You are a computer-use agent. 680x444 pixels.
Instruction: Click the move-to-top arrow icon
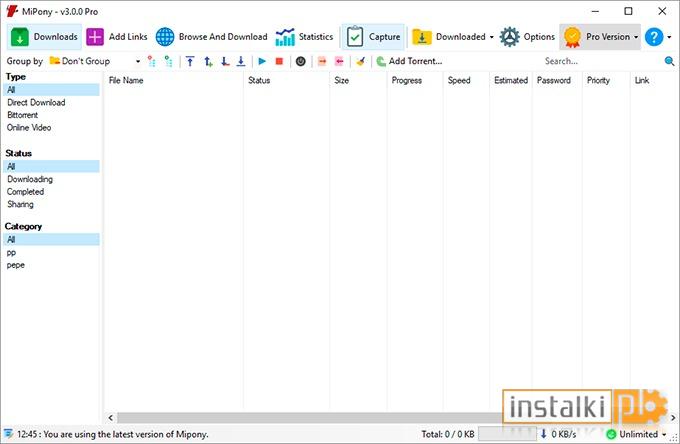(x=190, y=62)
